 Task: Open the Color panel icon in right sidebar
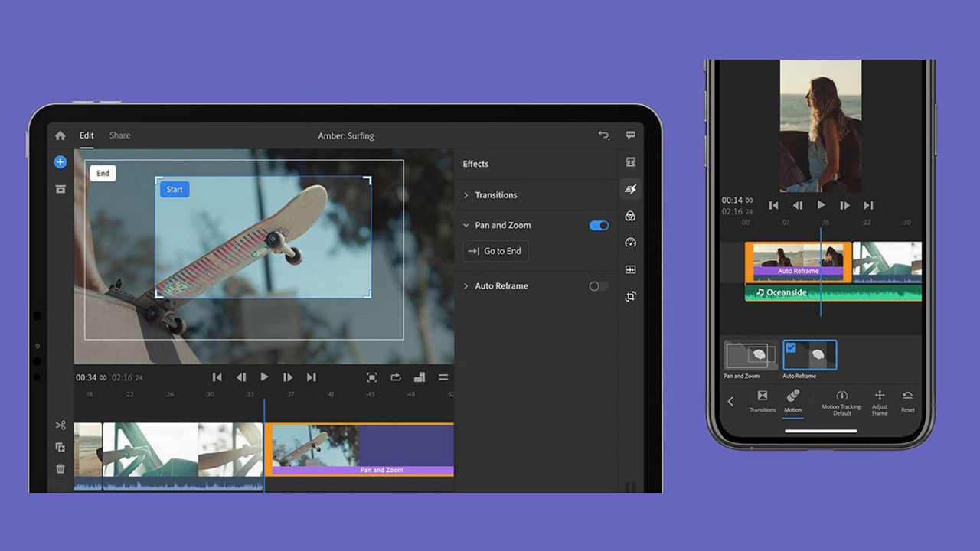pyautogui.click(x=630, y=216)
